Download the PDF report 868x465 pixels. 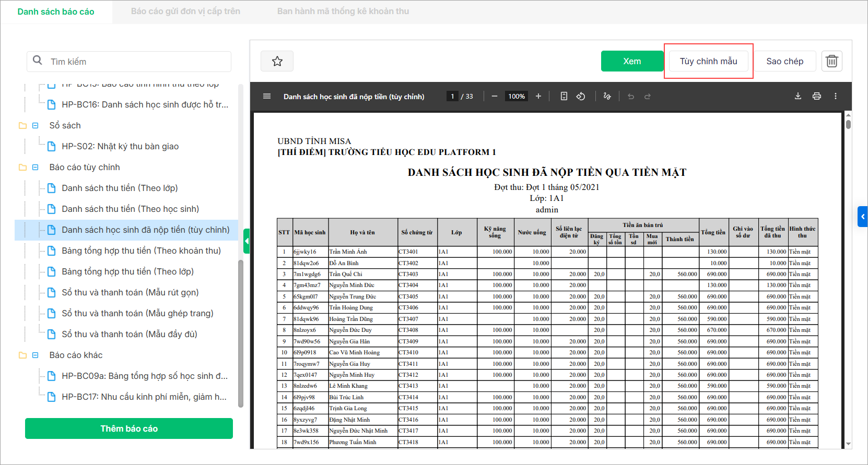[798, 96]
